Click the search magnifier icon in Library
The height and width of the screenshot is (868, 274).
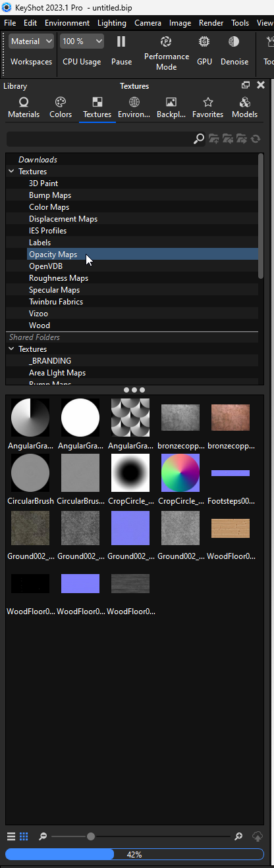pyautogui.click(x=199, y=139)
